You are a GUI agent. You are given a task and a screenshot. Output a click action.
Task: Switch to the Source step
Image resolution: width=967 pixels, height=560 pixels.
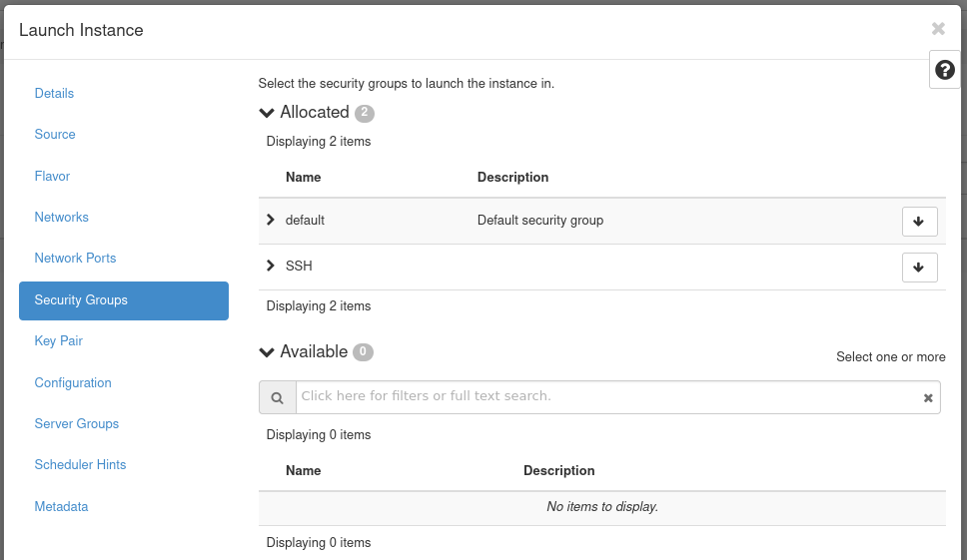pyautogui.click(x=55, y=134)
